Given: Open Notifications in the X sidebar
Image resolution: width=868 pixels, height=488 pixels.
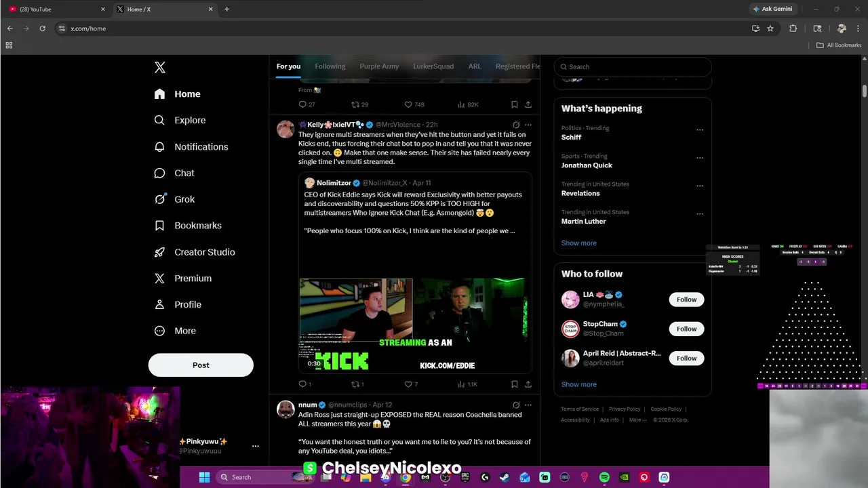Looking at the screenshot, I should click(x=191, y=147).
